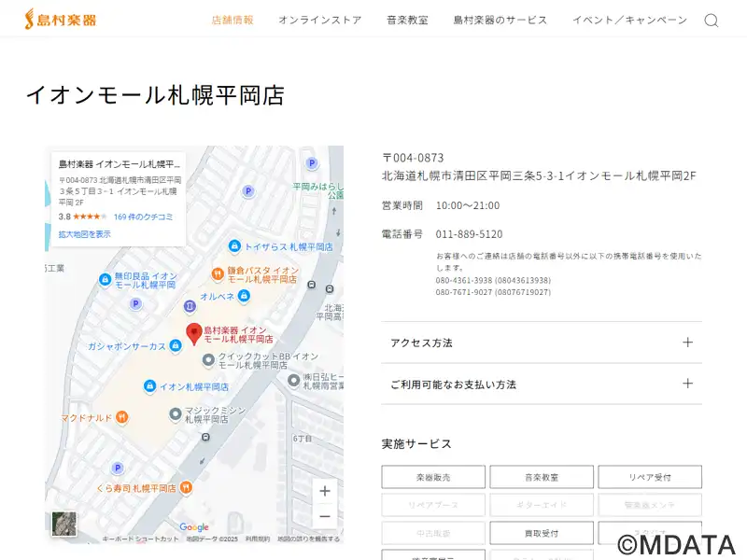Click the phone number 011-889-5120
The width and height of the screenshot is (747, 560).
pos(470,234)
